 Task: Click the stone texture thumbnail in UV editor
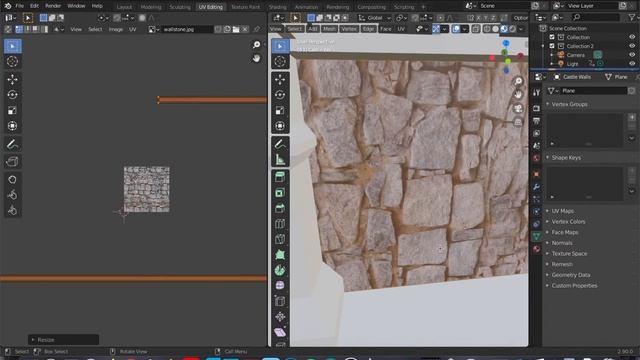click(147, 189)
